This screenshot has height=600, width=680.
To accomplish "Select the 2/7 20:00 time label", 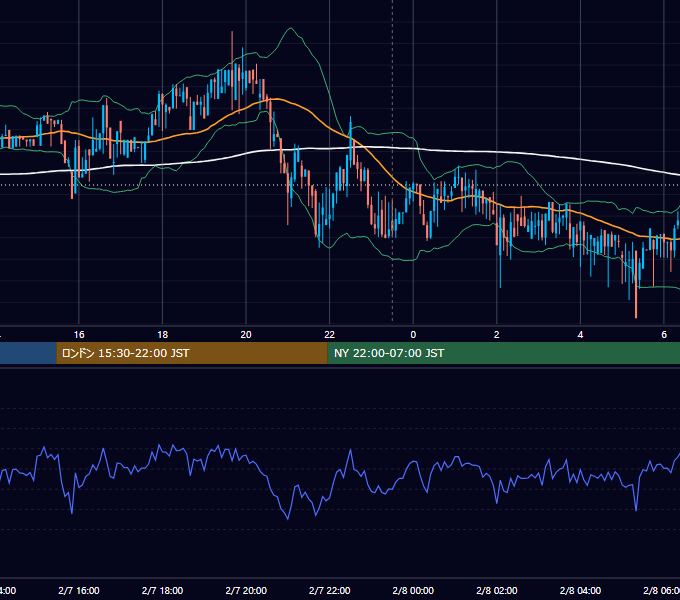I will (246, 590).
